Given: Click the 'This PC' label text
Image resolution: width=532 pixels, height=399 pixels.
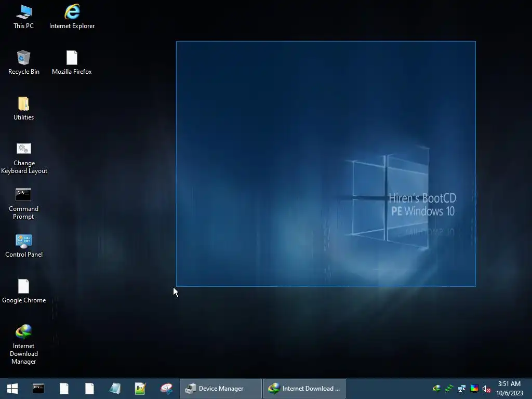Looking at the screenshot, I should click(24, 26).
